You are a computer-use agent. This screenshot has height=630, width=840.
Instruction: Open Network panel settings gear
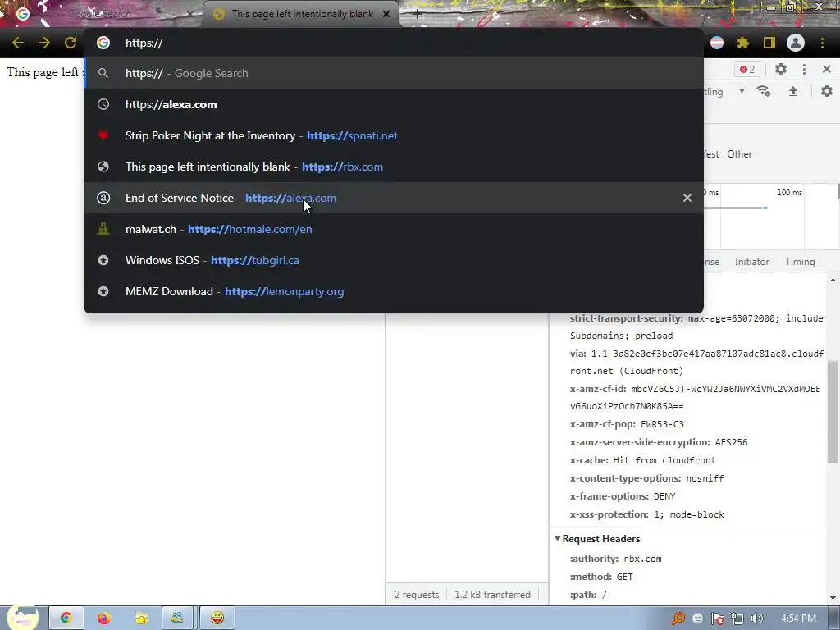point(827,92)
